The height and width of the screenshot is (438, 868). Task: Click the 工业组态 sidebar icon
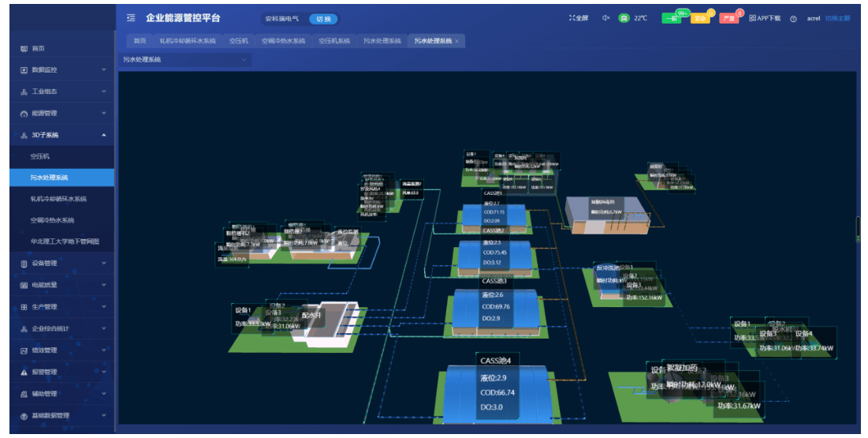(x=24, y=92)
